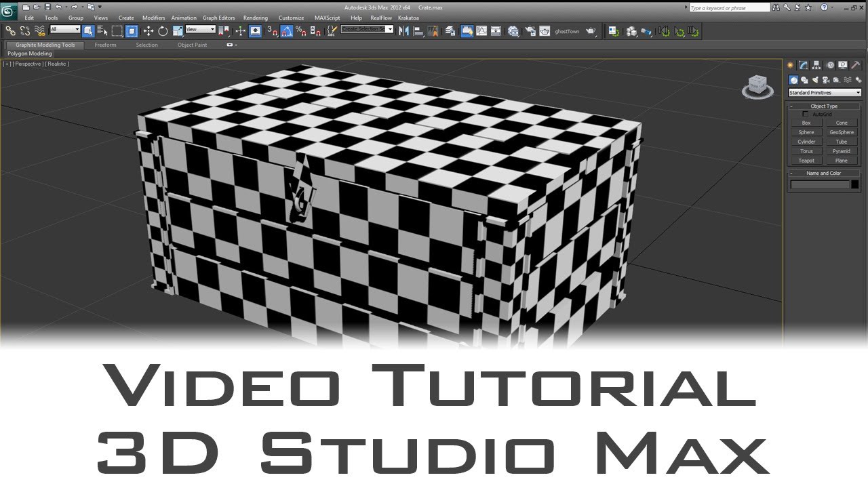The image size is (868, 488).
Task: Activate the Select and Scale tool
Action: 178,30
